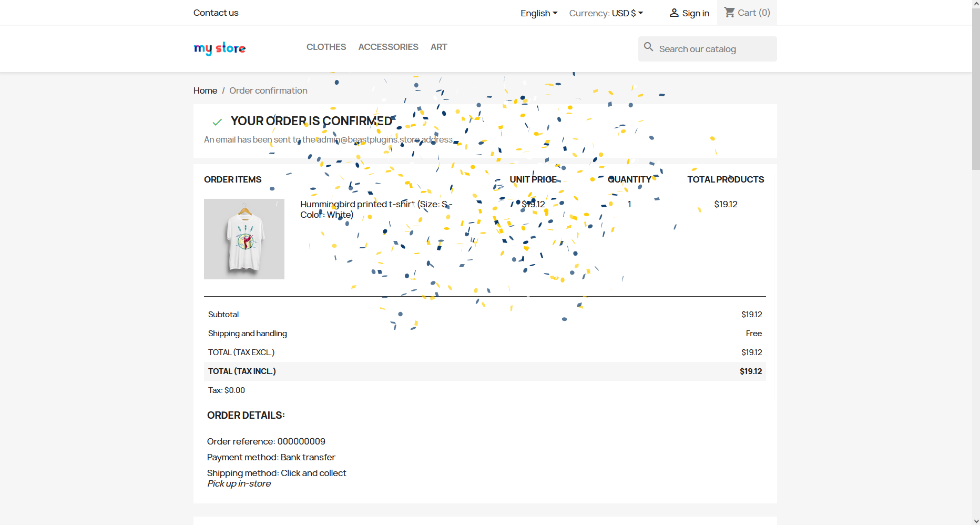Go to the Accessories category

[x=388, y=47]
